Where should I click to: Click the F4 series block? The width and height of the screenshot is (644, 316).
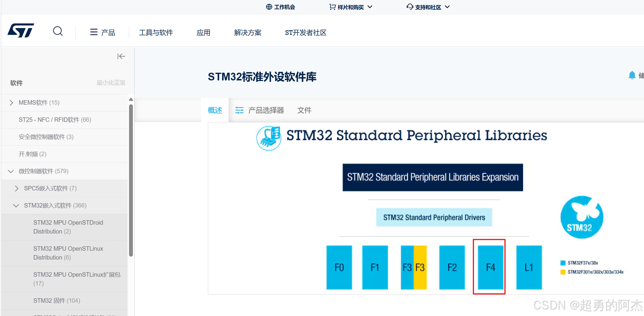point(490,267)
